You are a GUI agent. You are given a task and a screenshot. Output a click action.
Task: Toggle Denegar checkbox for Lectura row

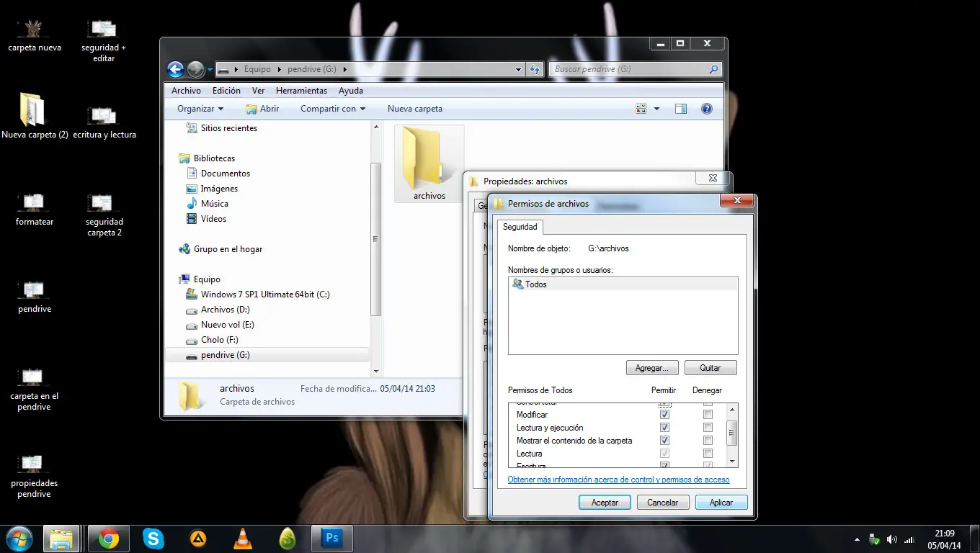(x=708, y=454)
